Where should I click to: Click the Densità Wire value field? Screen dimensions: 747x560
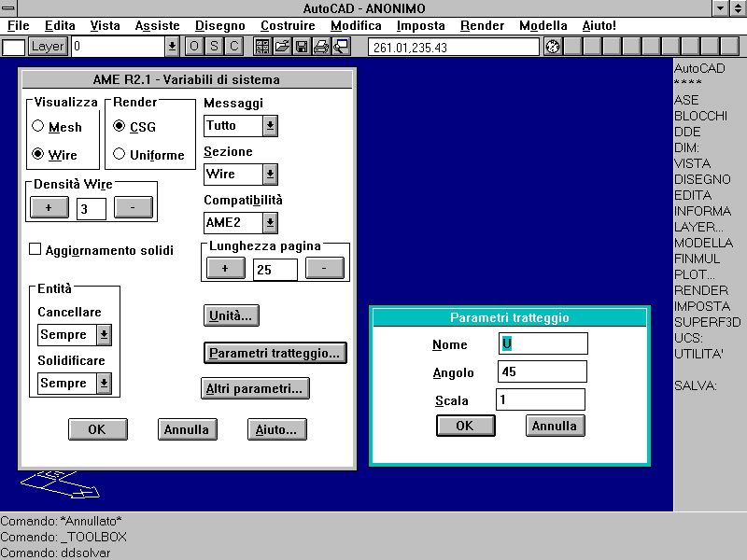92,209
